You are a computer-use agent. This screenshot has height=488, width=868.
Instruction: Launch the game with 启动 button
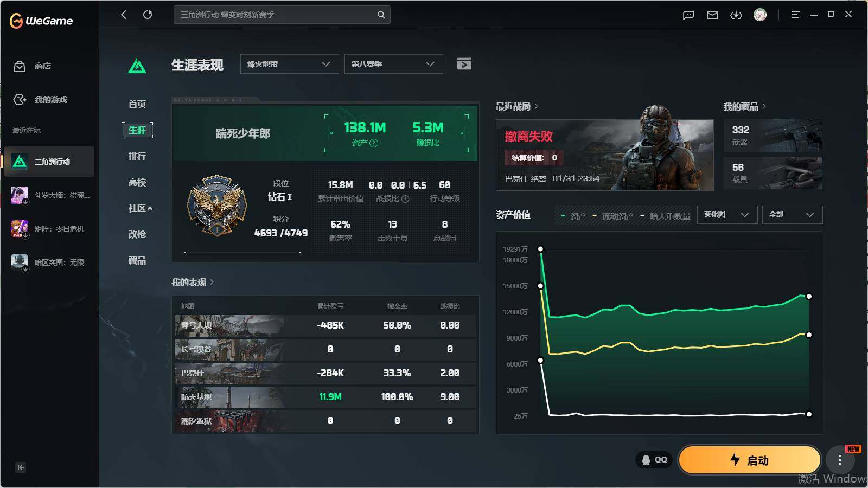click(749, 460)
